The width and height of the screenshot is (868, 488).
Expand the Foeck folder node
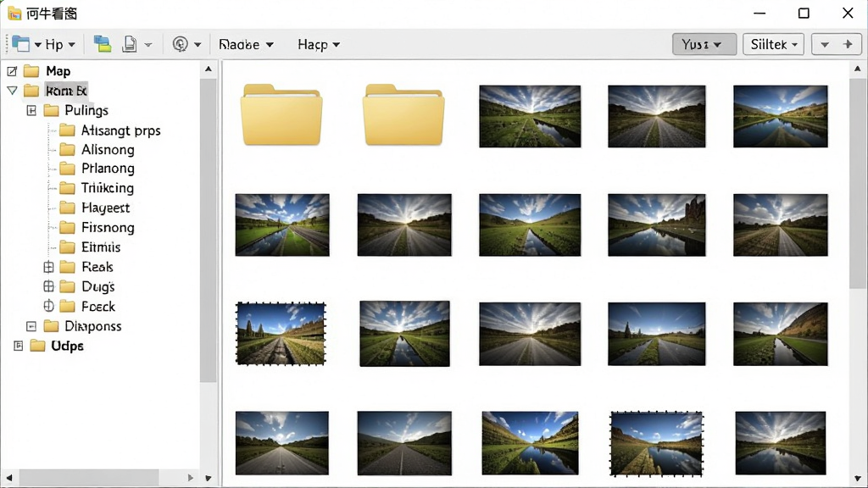point(48,306)
